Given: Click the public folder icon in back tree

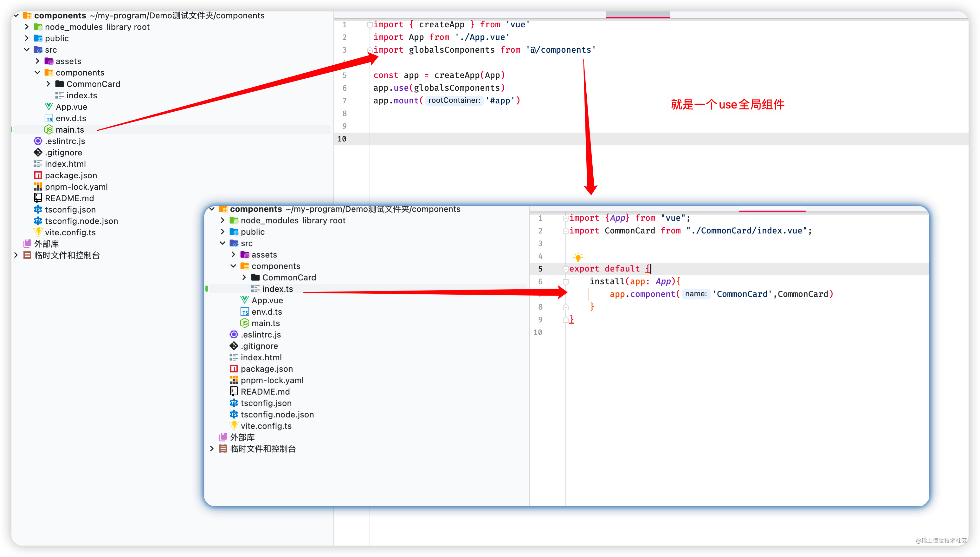Looking at the screenshot, I should click(38, 38).
